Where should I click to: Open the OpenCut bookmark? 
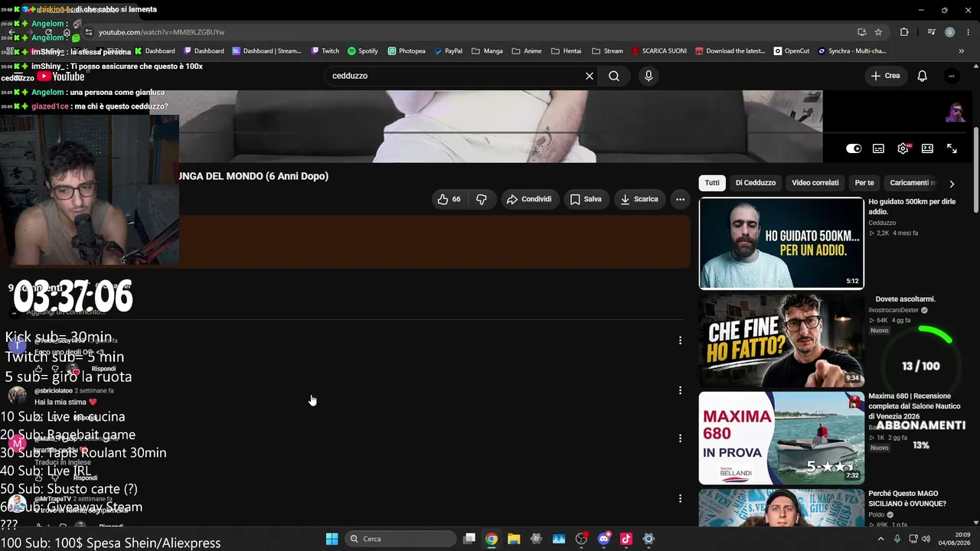[x=792, y=51]
